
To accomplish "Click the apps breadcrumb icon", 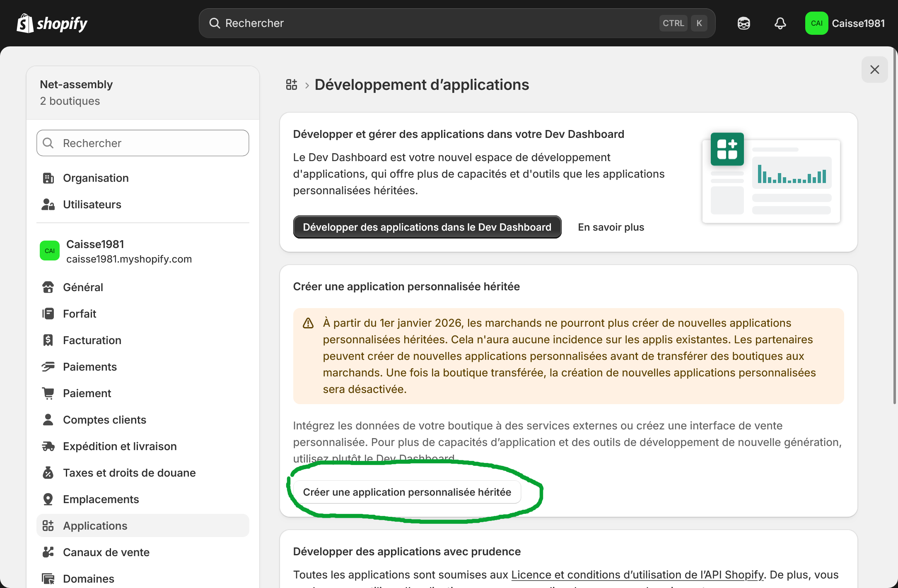I will [x=292, y=84].
